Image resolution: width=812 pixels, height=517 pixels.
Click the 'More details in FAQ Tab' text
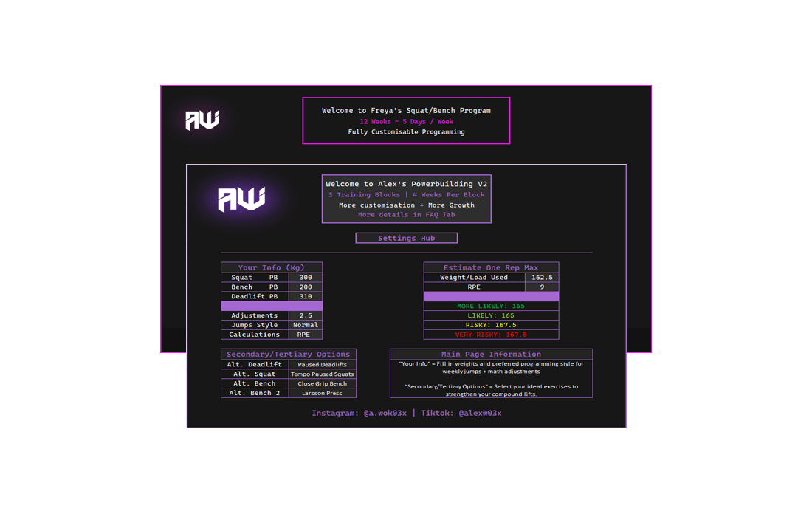click(x=406, y=215)
